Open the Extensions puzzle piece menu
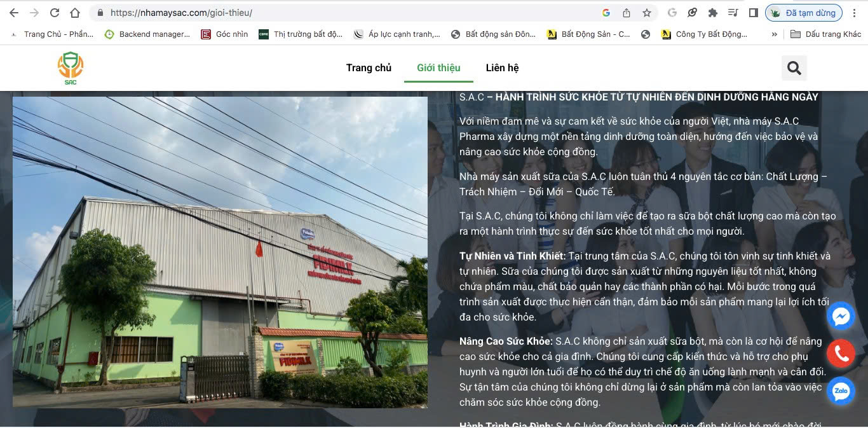The width and height of the screenshot is (868, 428). pos(713,13)
